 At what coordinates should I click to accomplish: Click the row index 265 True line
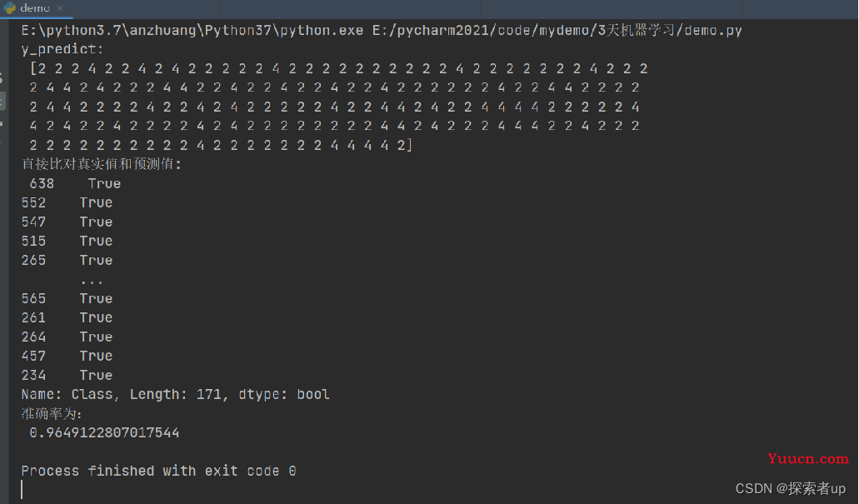67,260
